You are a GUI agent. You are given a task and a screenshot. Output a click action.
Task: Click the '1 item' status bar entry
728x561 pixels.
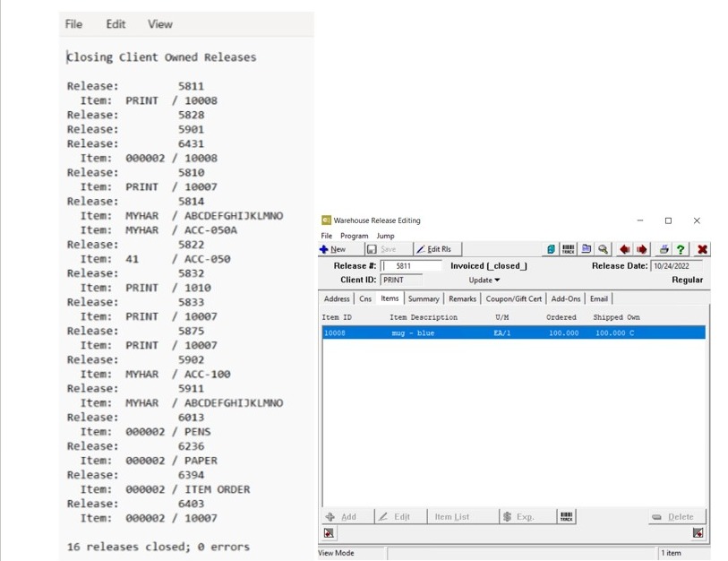(x=671, y=553)
